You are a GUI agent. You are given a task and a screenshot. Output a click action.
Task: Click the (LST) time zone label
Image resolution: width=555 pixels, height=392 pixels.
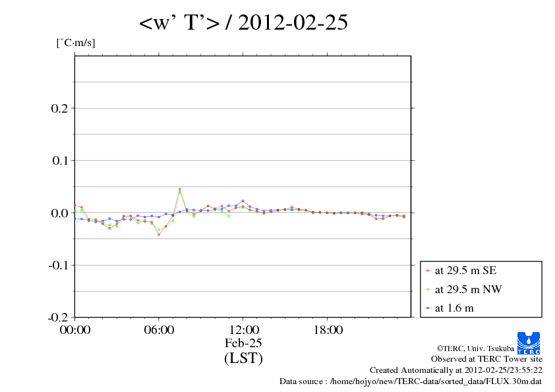click(243, 359)
